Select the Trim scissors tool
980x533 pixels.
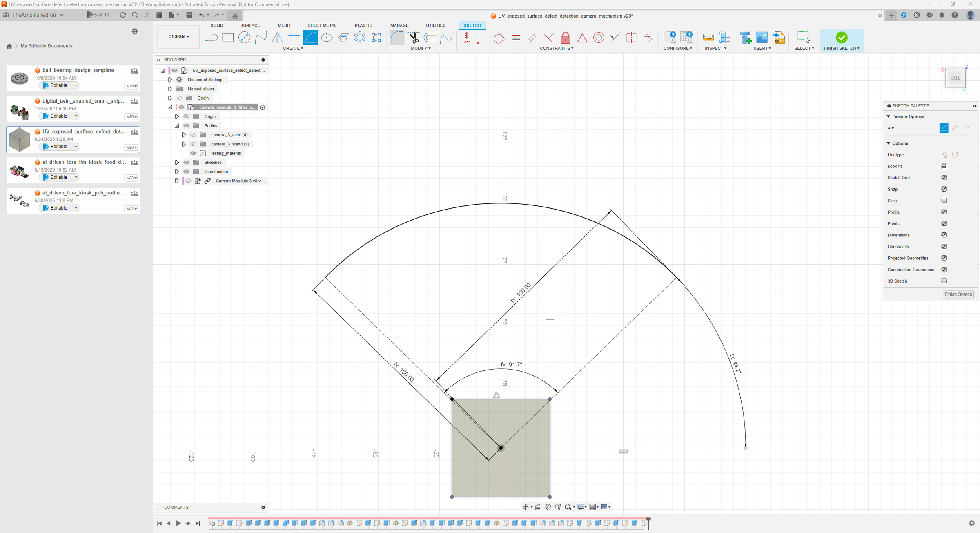click(414, 38)
